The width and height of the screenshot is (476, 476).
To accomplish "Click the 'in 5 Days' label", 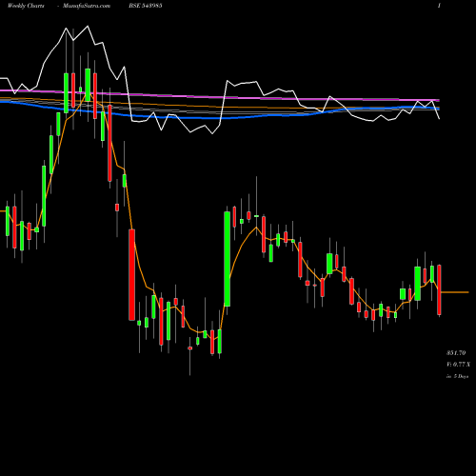I will tap(457, 376).
